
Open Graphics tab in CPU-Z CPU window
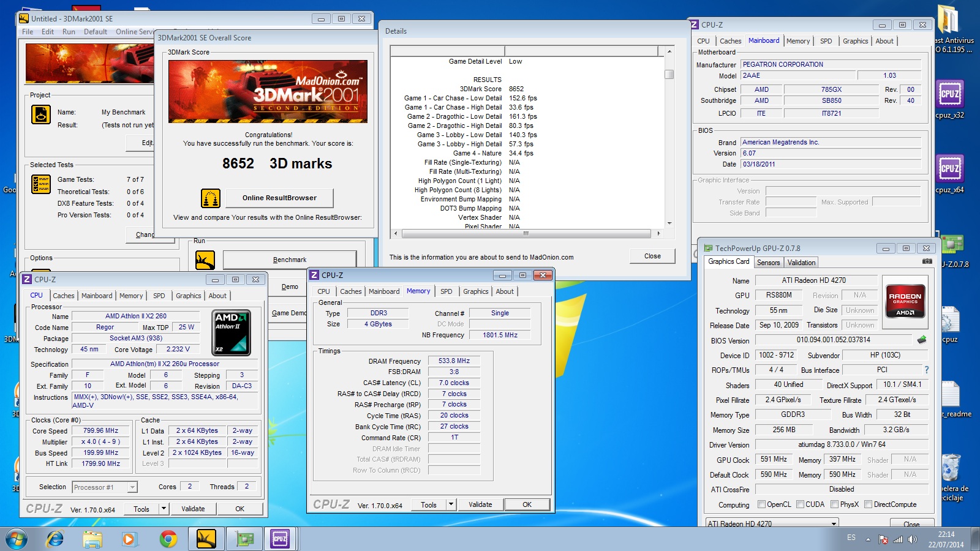[188, 296]
